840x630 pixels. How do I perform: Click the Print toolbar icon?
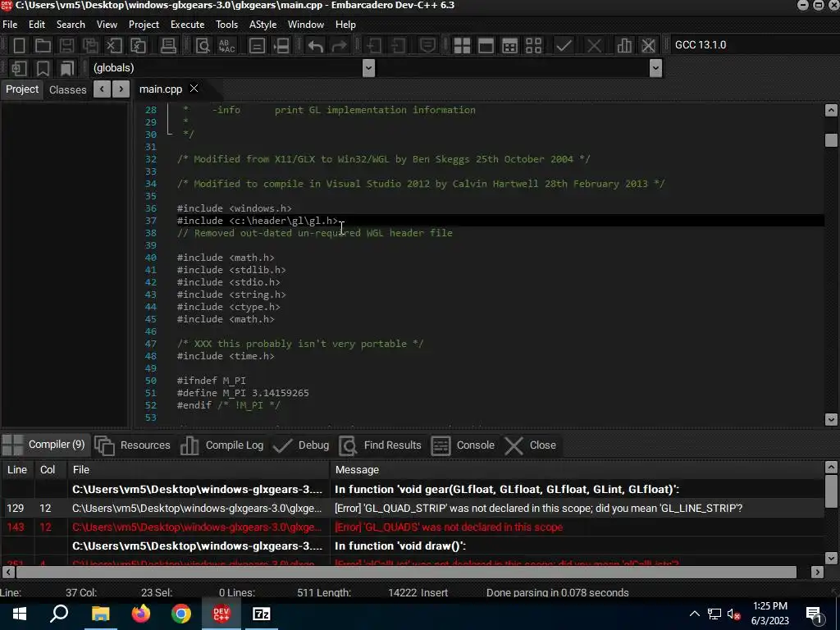click(x=168, y=46)
